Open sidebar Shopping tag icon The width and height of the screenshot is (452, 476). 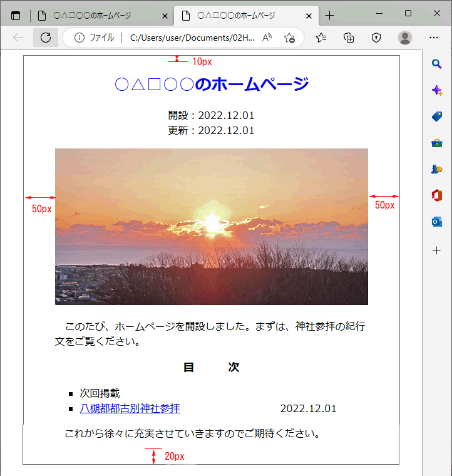point(437,116)
